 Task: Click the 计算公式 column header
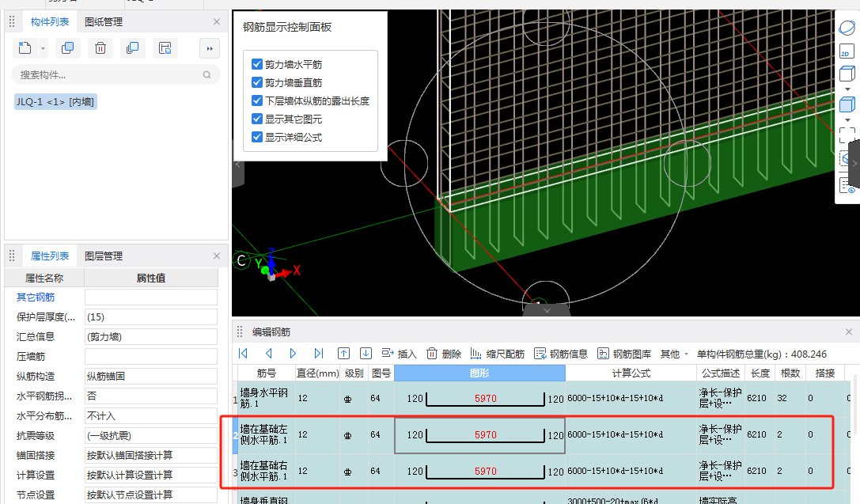[631, 373]
